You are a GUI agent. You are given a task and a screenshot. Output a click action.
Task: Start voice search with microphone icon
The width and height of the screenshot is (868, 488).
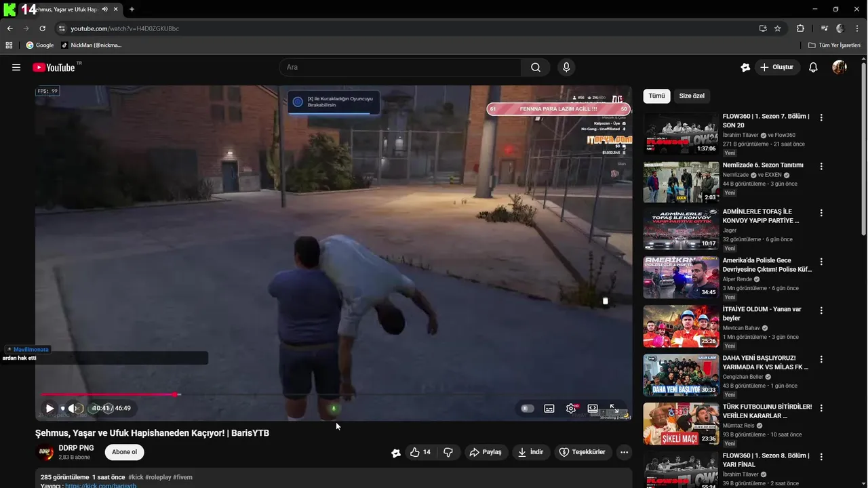click(566, 67)
